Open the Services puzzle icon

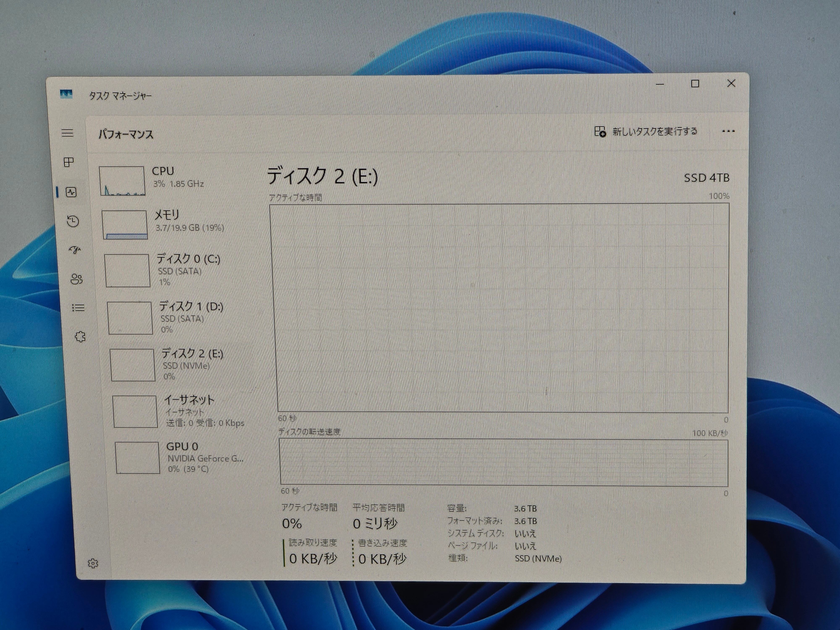click(80, 337)
